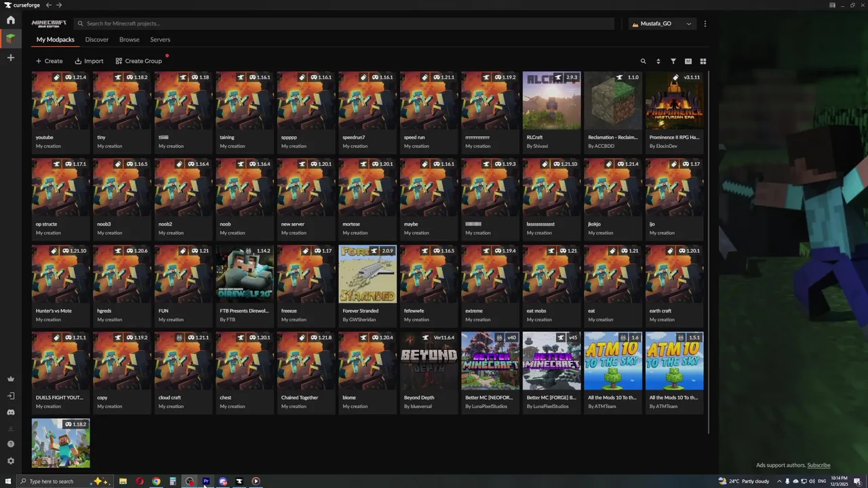Open the CurseForge Home sidebar icon
The width and height of the screenshot is (868, 488).
tap(10, 20)
